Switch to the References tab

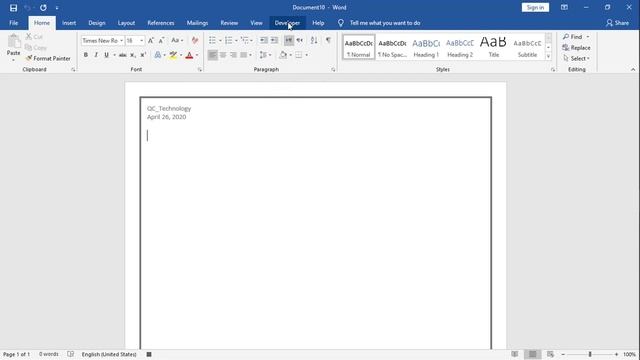(161, 23)
